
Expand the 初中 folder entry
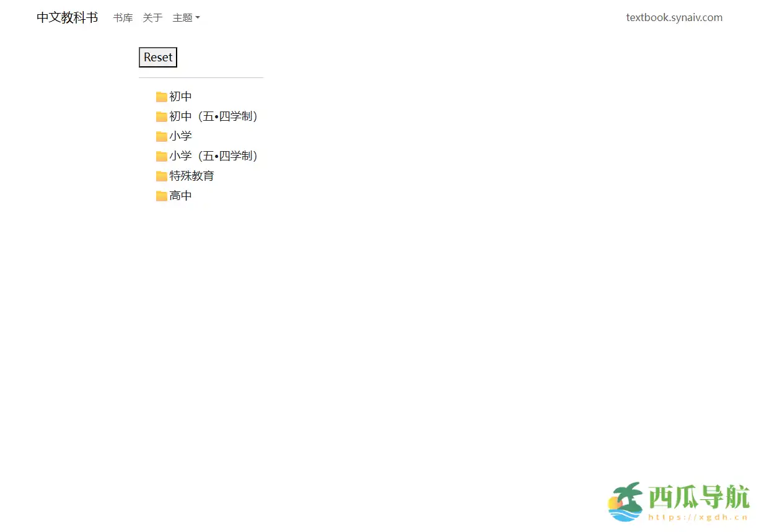(x=180, y=96)
